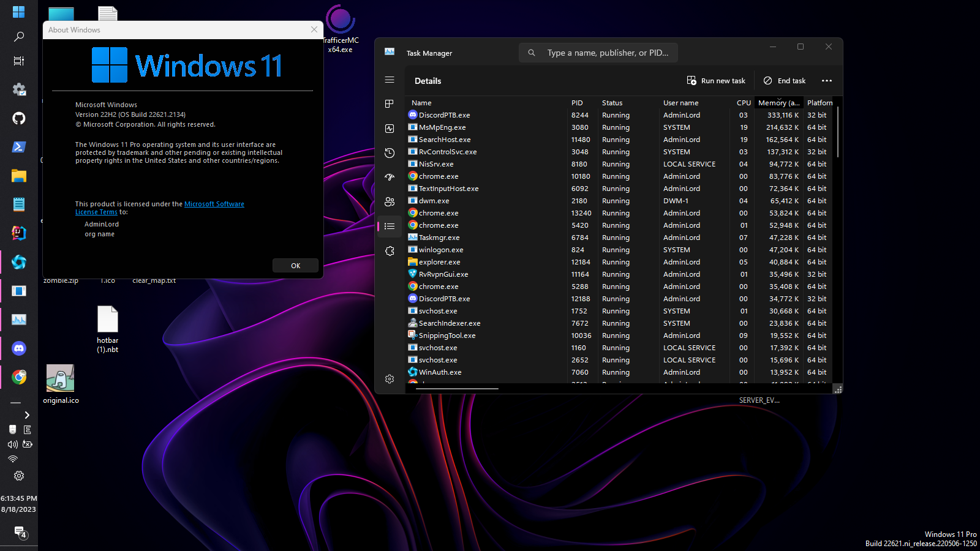Open the Microsoft Software License Terms link

pyautogui.click(x=214, y=204)
